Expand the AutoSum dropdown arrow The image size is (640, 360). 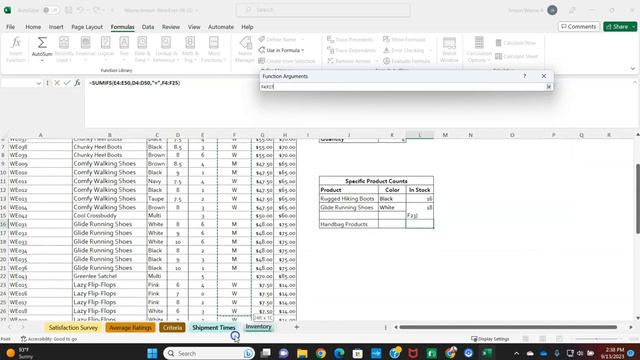(x=42, y=60)
